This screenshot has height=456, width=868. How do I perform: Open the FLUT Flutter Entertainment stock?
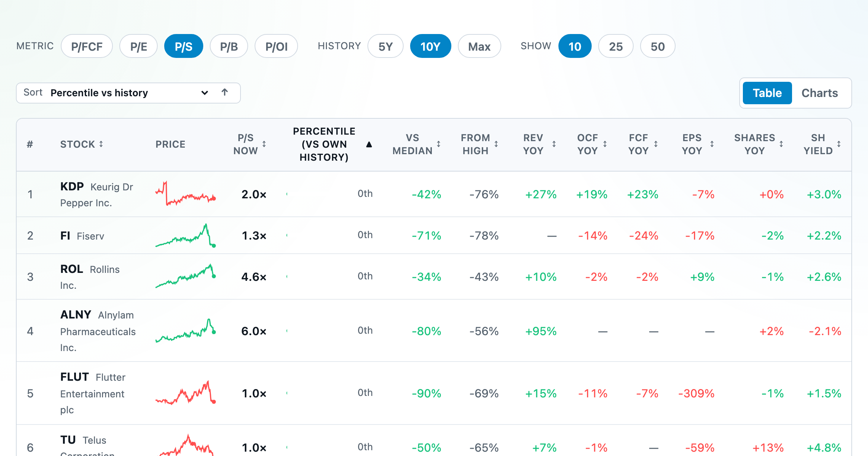coord(93,393)
